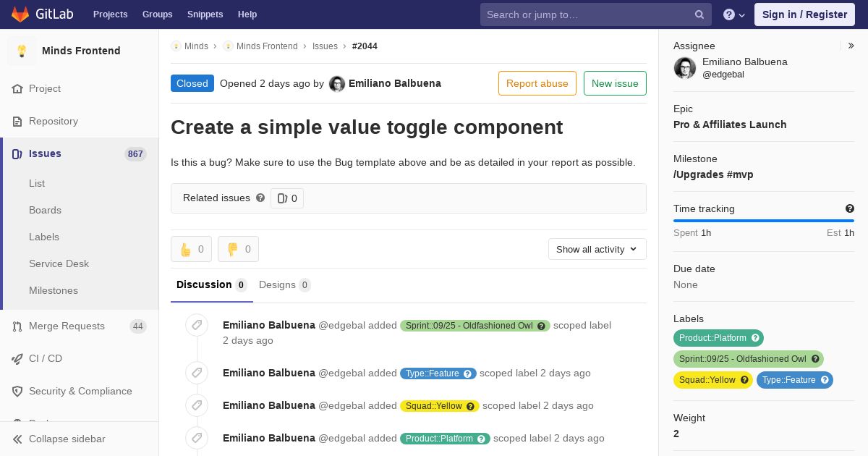Click the blue Type::Feature sidebar label

794,380
